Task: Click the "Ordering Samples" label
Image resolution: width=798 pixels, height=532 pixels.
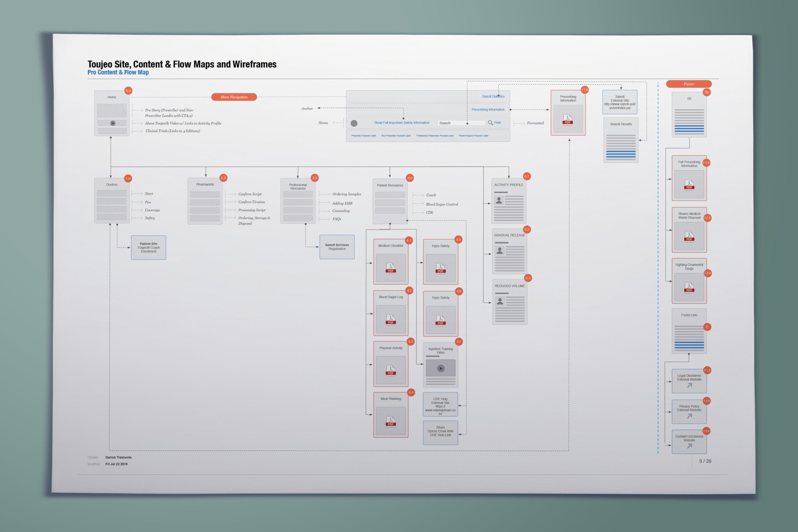Action: pos(347,194)
